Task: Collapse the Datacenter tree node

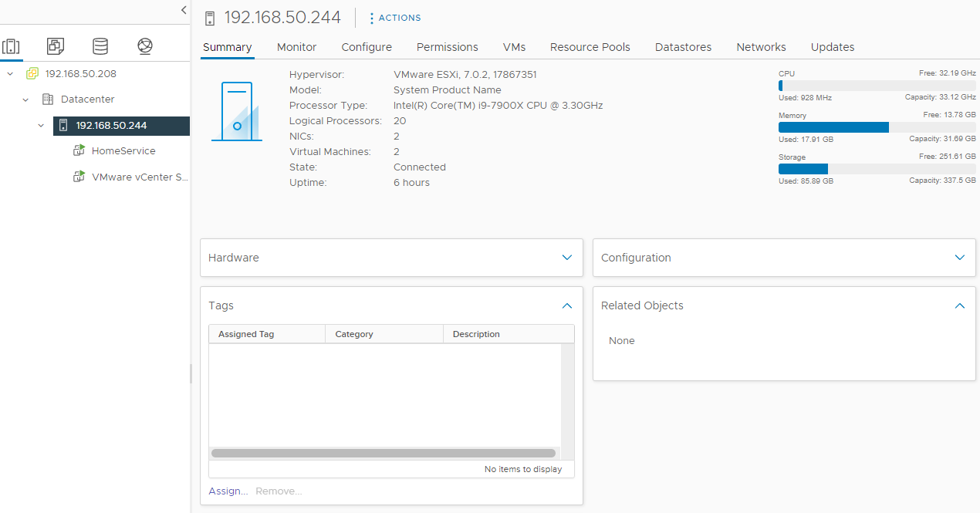Action: pyautogui.click(x=25, y=100)
